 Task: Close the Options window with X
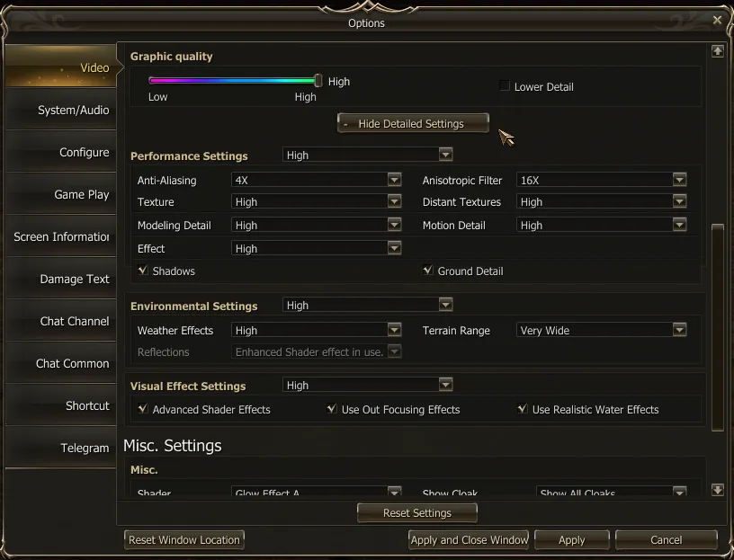[717, 20]
